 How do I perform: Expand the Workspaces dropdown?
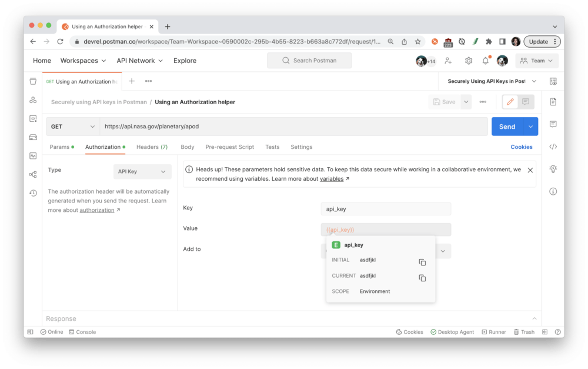83,61
